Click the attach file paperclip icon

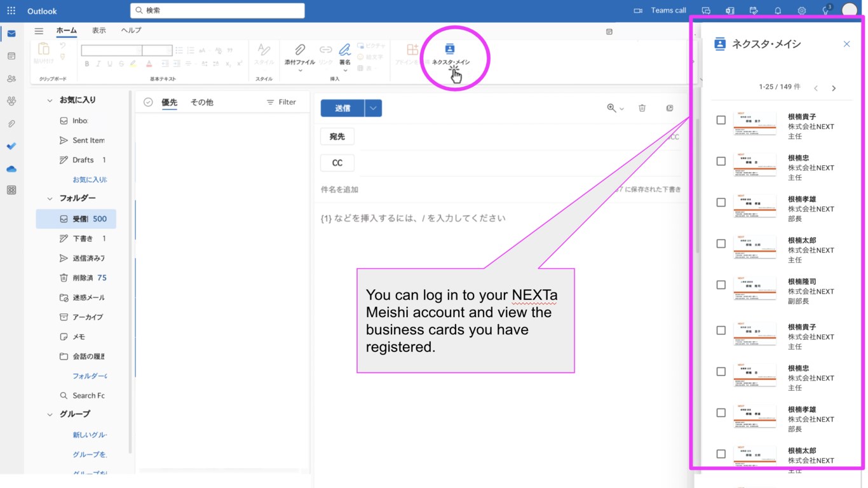click(300, 50)
